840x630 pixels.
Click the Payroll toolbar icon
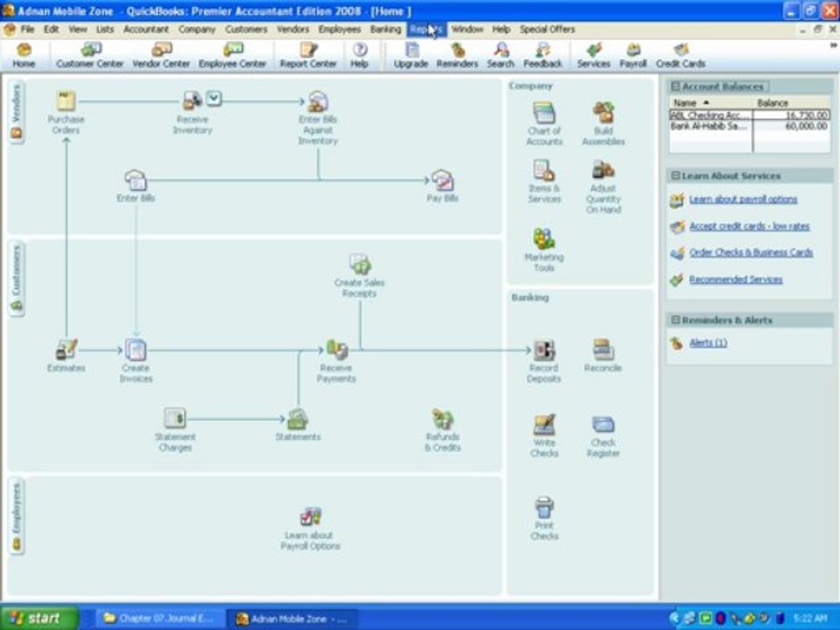[x=633, y=56]
